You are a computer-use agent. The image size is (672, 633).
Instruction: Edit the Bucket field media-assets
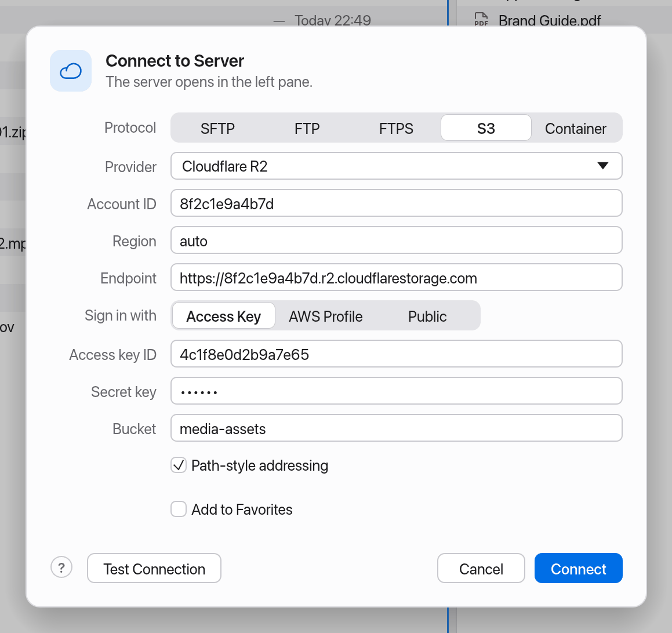(397, 428)
